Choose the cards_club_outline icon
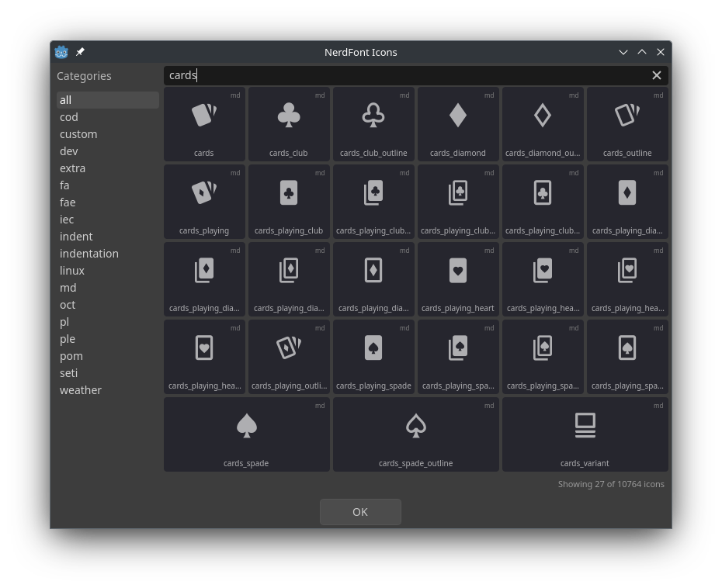 [x=373, y=124]
